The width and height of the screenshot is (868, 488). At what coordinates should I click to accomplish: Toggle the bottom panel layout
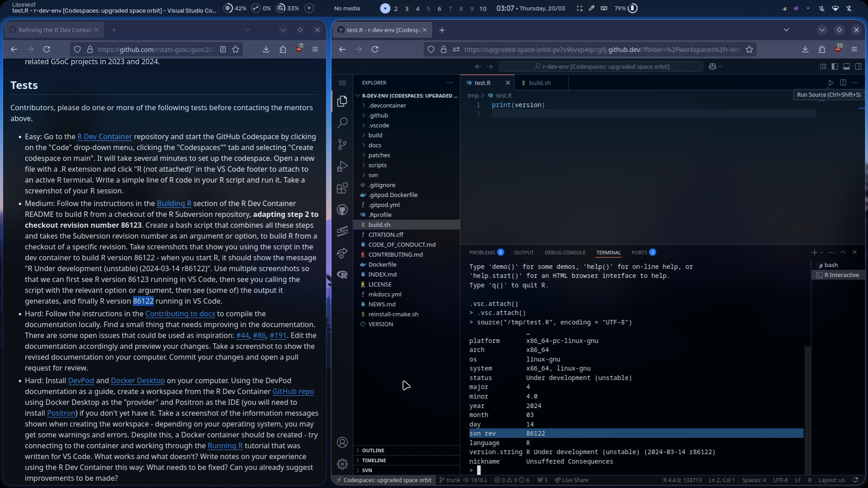pyautogui.click(x=847, y=66)
